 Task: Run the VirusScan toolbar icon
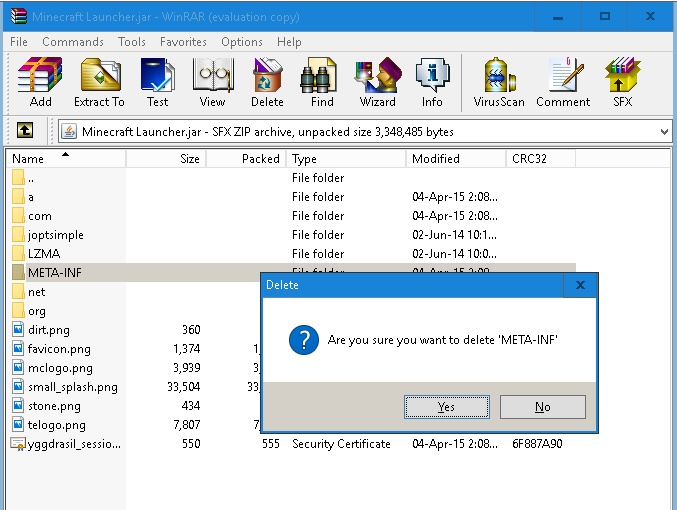[500, 75]
